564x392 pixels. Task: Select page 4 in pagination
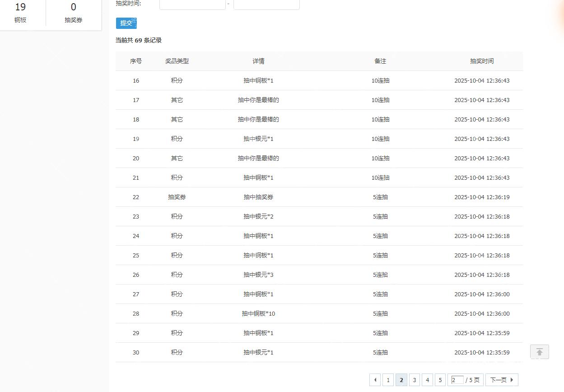pos(427,380)
